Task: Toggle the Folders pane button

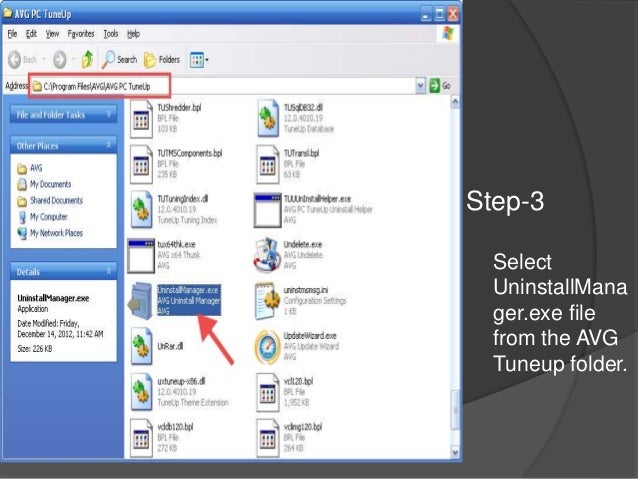Action: click(162, 60)
